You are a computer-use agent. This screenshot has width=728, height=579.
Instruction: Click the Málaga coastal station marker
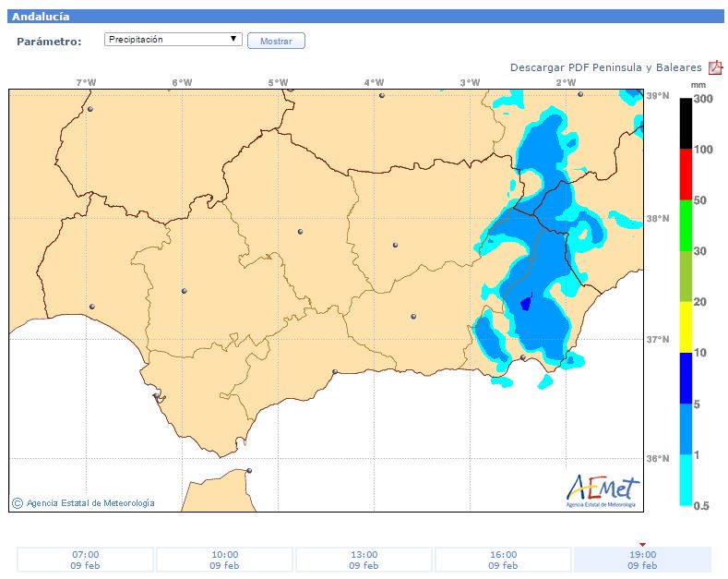click(335, 372)
